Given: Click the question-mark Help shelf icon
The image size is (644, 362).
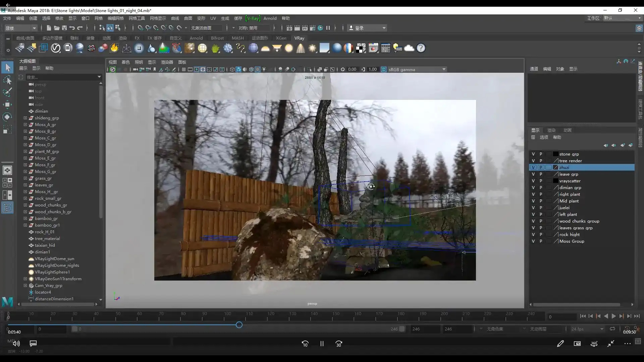Looking at the screenshot, I should point(421,48).
